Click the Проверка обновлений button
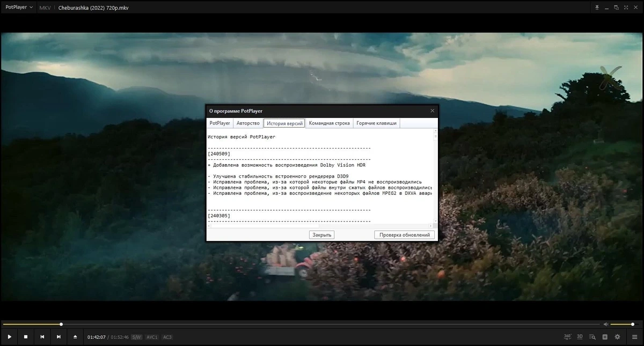 (x=405, y=235)
